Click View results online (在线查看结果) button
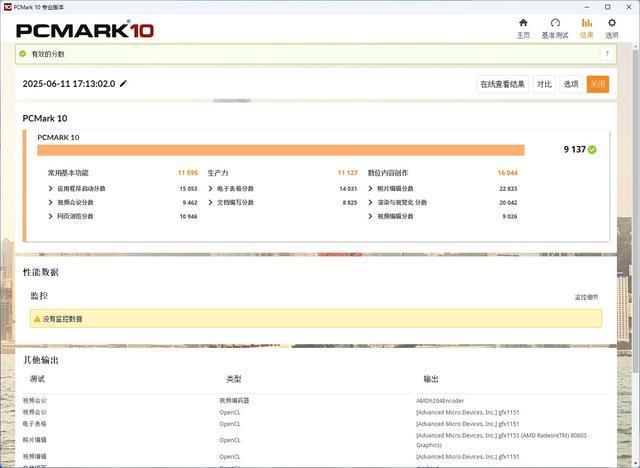This screenshot has height=468, width=640. [x=502, y=84]
